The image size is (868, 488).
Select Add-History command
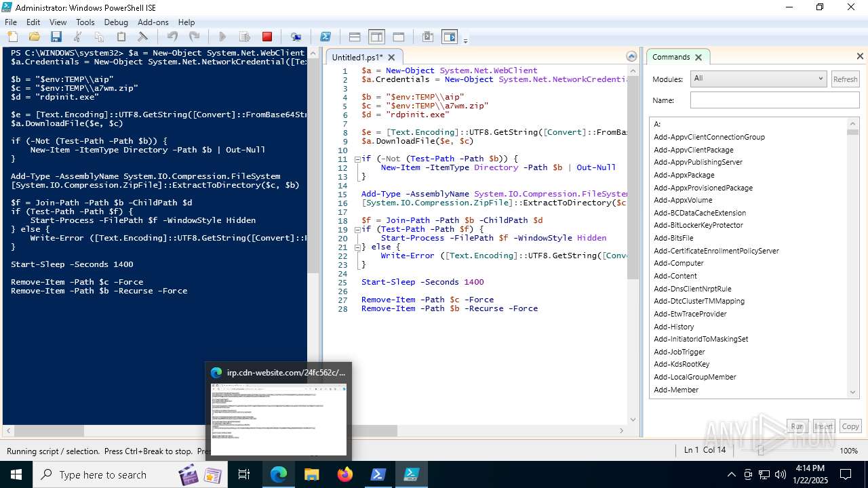point(674,327)
